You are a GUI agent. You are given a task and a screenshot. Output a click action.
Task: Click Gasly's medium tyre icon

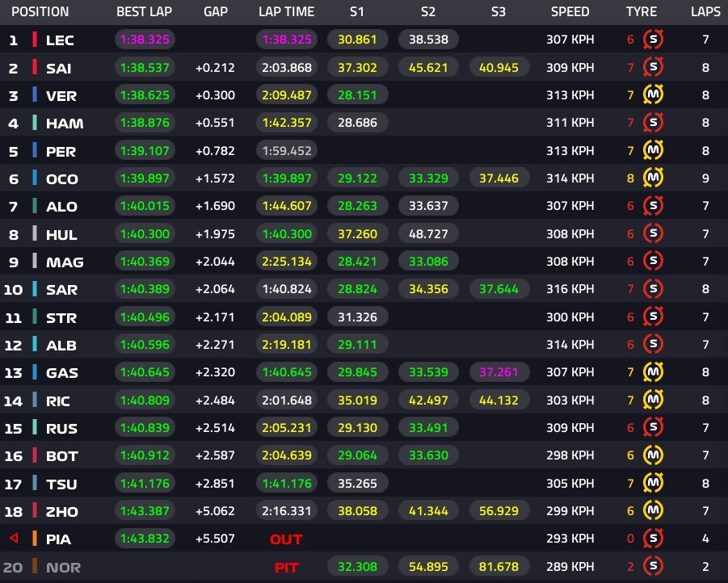coord(653,372)
